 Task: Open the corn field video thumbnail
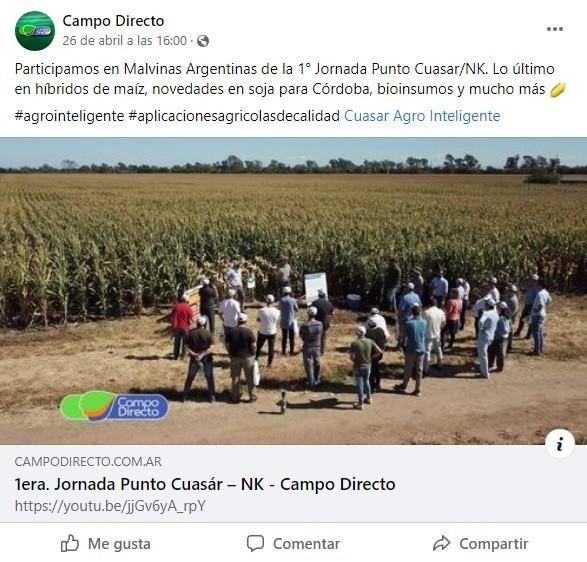[294, 291]
